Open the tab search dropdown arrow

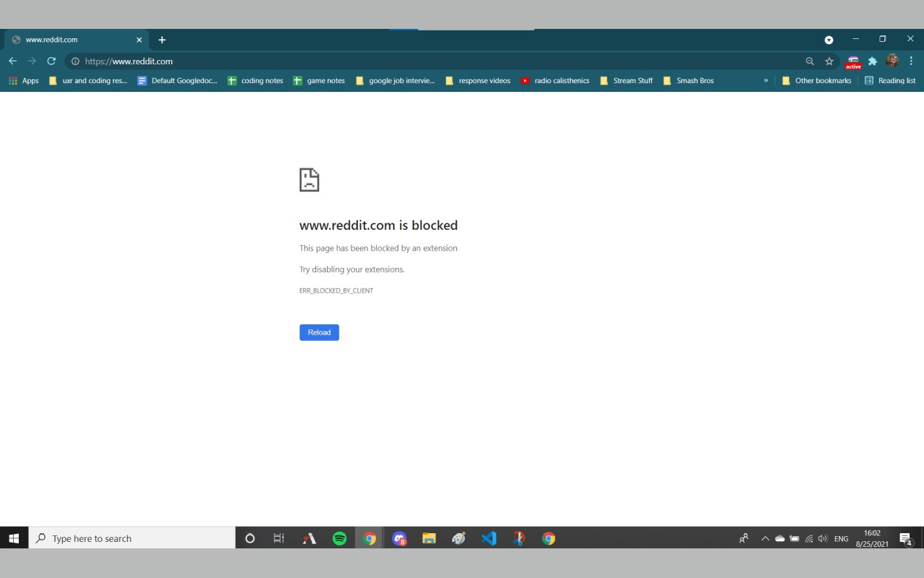(x=829, y=40)
